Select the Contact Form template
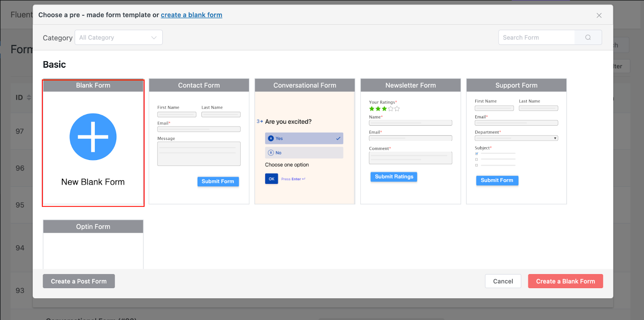 click(199, 141)
